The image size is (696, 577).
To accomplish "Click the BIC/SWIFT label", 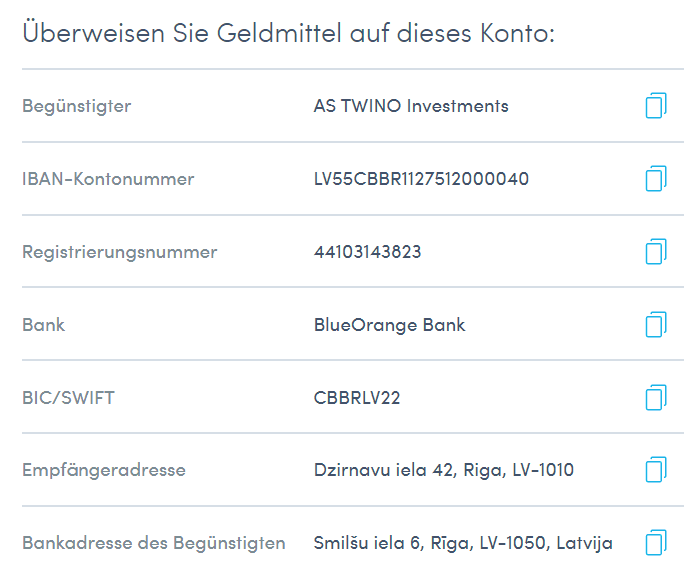I will click(x=68, y=398).
